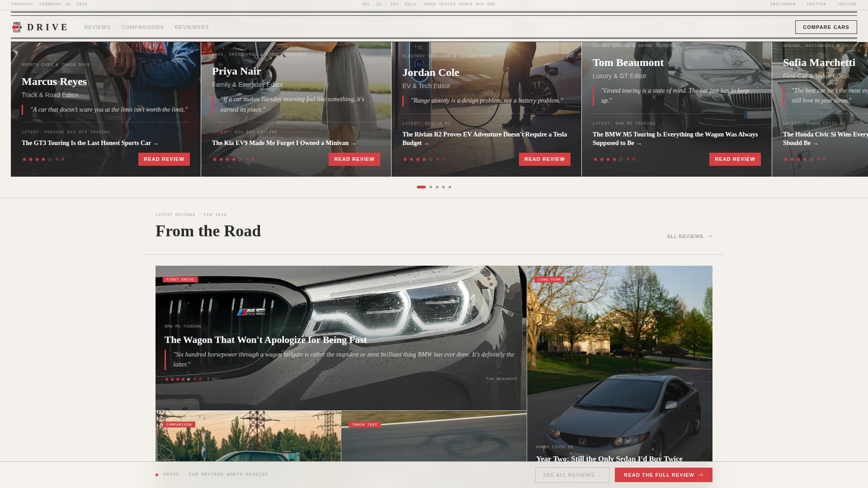This screenshot has height=488, width=868.
Task: Jump to second carousel slide dot
Action: (431, 187)
